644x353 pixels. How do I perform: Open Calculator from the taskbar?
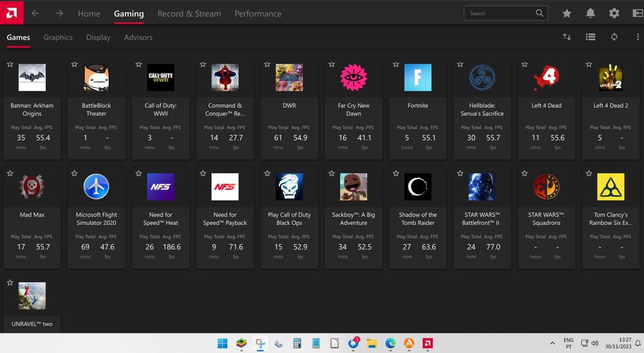297,343
